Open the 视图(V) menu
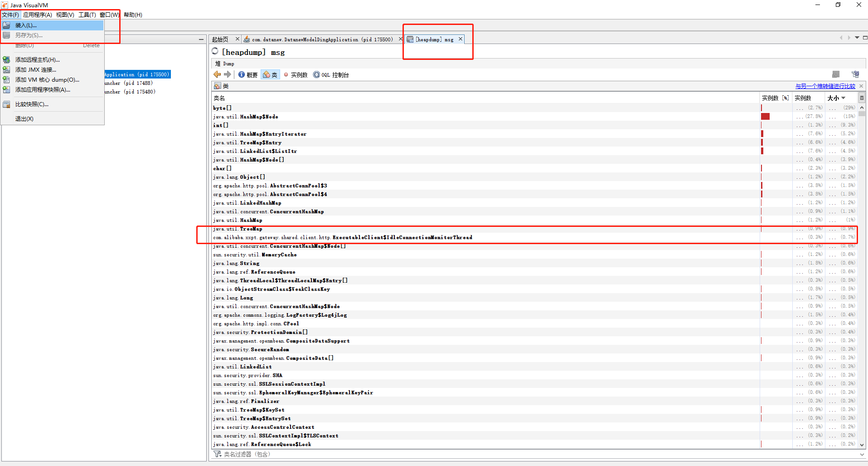Screen dimensions: 868x466 (x=65, y=15)
